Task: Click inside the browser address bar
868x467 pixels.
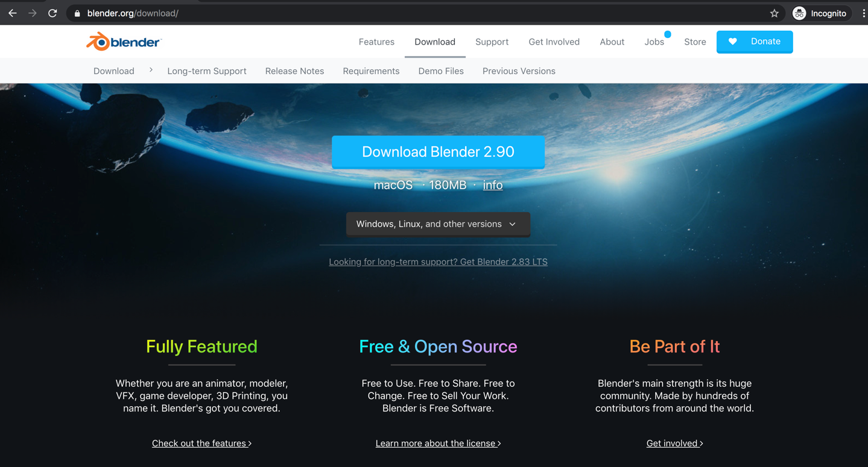Action: (362, 13)
